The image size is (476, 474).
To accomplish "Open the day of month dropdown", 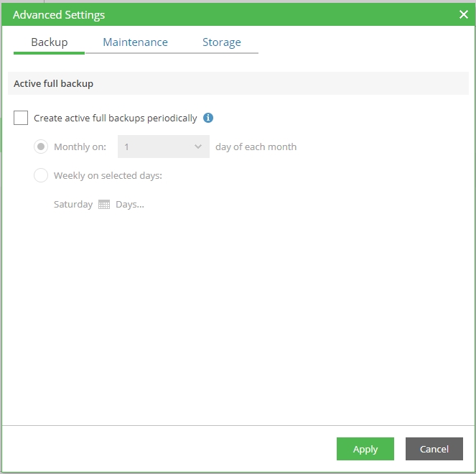I will tap(163, 147).
